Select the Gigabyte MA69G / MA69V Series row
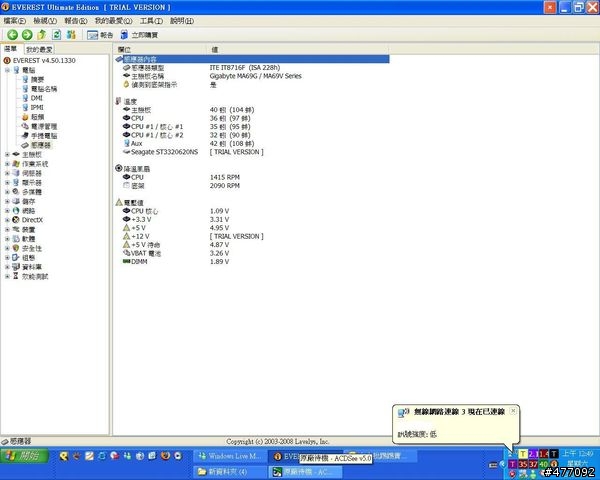 pos(252,76)
